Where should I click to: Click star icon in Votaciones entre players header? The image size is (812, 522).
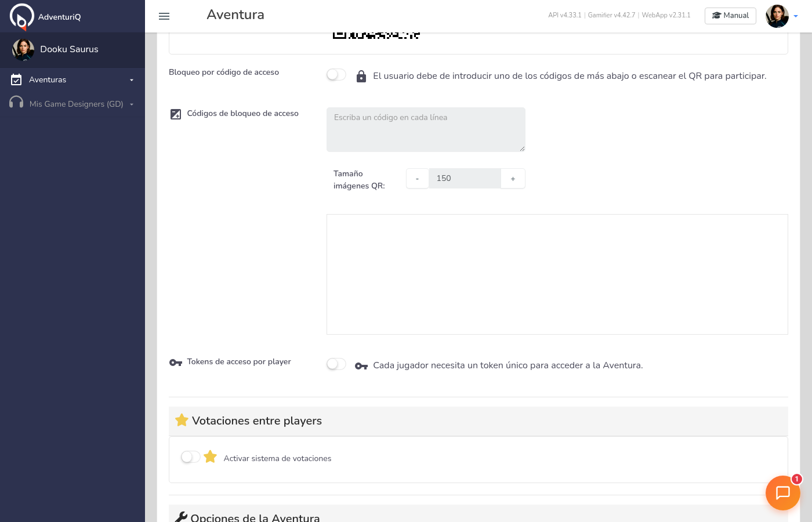click(182, 420)
